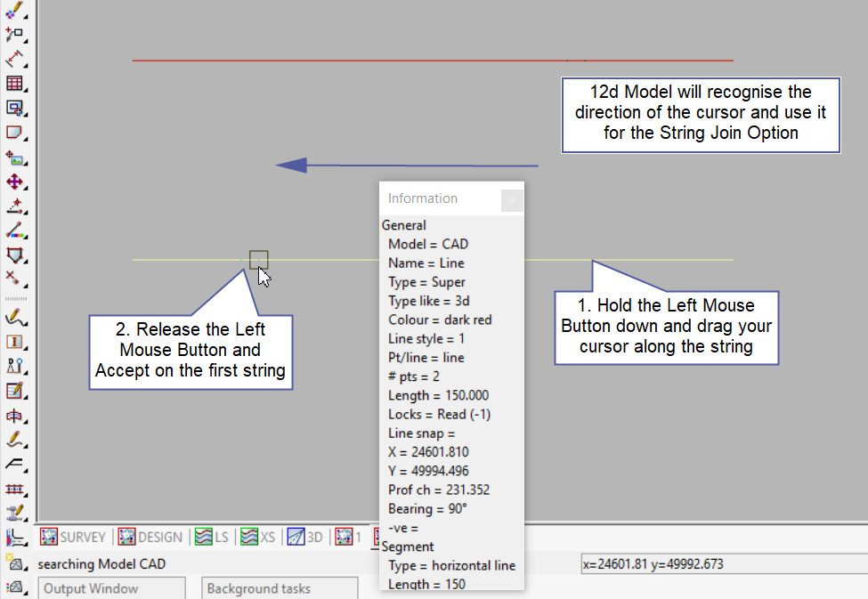Click the 'Length = 150.000' information row

pyautogui.click(x=438, y=395)
